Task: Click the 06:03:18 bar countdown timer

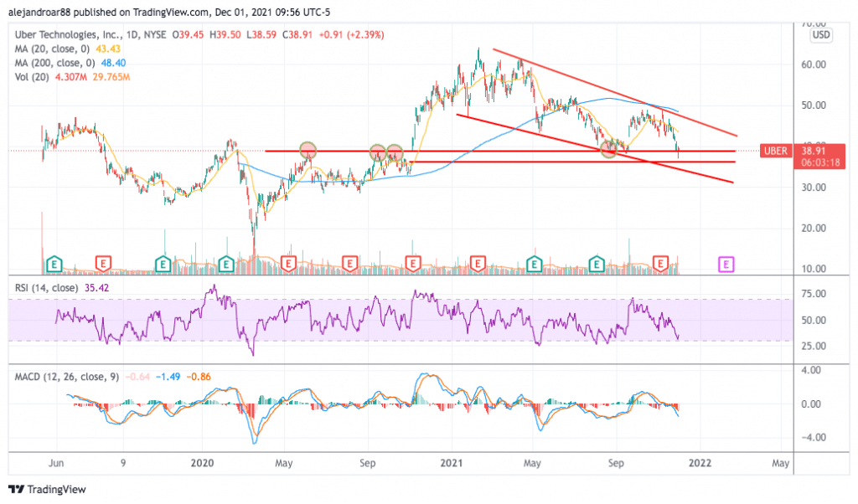Action: [819, 162]
